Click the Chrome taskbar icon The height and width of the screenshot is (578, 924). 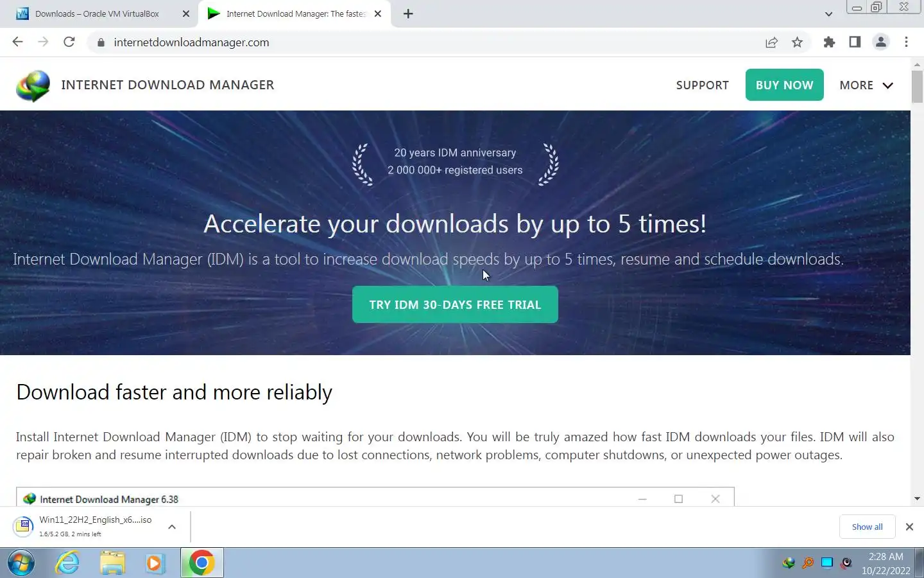point(201,563)
